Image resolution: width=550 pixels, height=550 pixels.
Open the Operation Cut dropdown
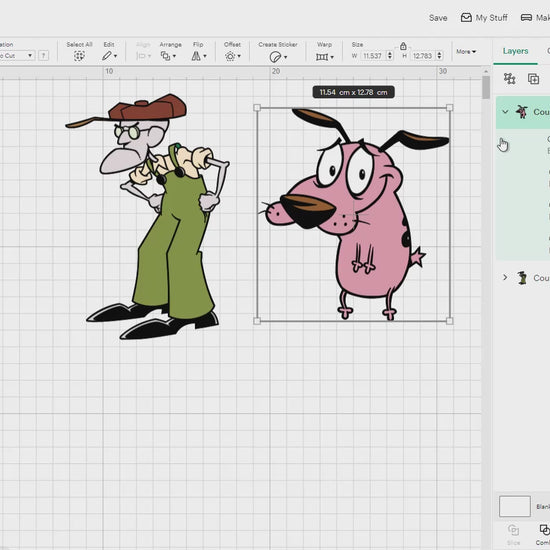pos(17,55)
